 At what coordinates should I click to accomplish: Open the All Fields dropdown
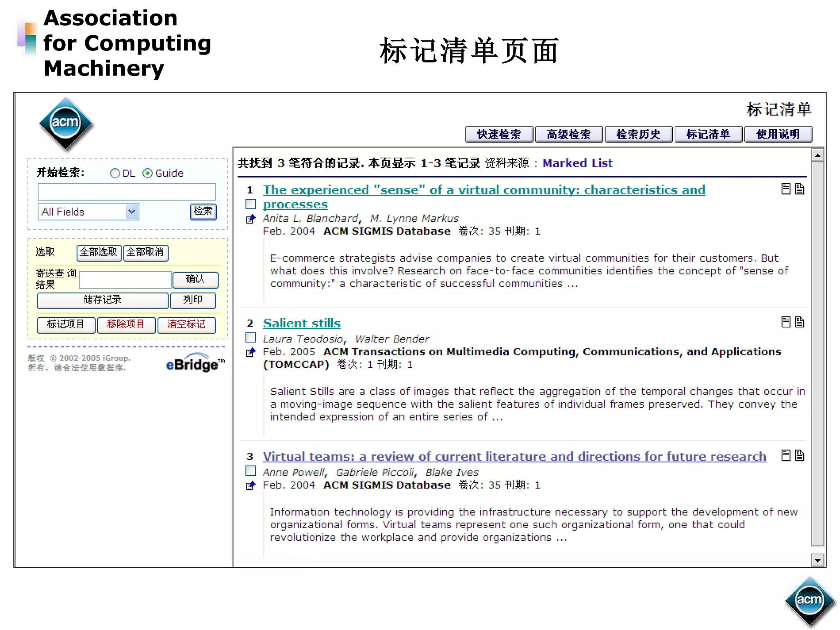pyautogui.click(x=131, y=212)
